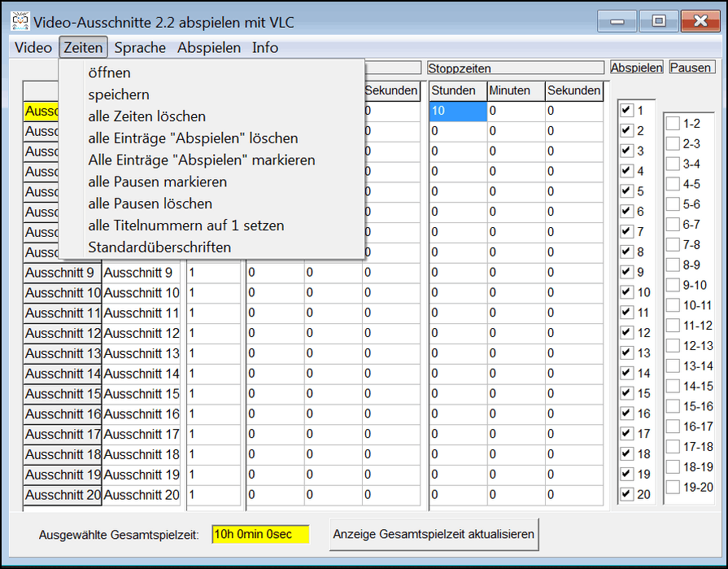The width and height of the screenshot is (728, 569).
Task: Open the Abspielen menu
Action: [x=209, y=48]
